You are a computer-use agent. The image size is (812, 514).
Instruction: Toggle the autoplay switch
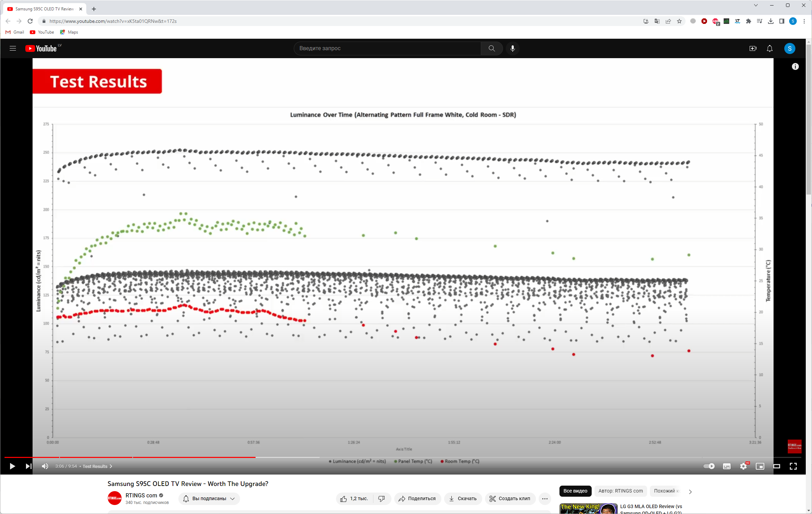click(x=709, y=466)
